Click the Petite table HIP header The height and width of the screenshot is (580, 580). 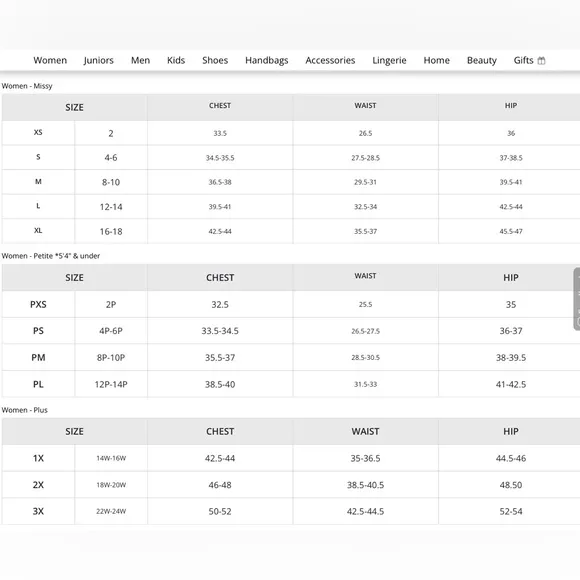[x=510, y=277]
